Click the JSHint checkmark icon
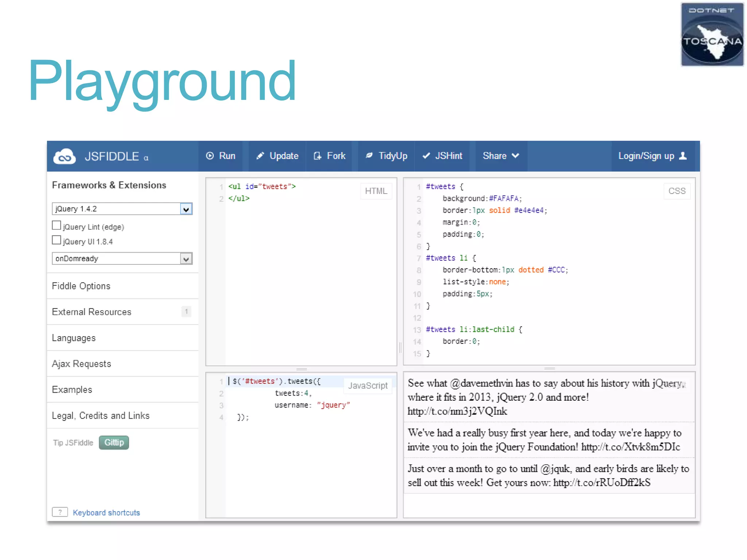 pos(426,156)
